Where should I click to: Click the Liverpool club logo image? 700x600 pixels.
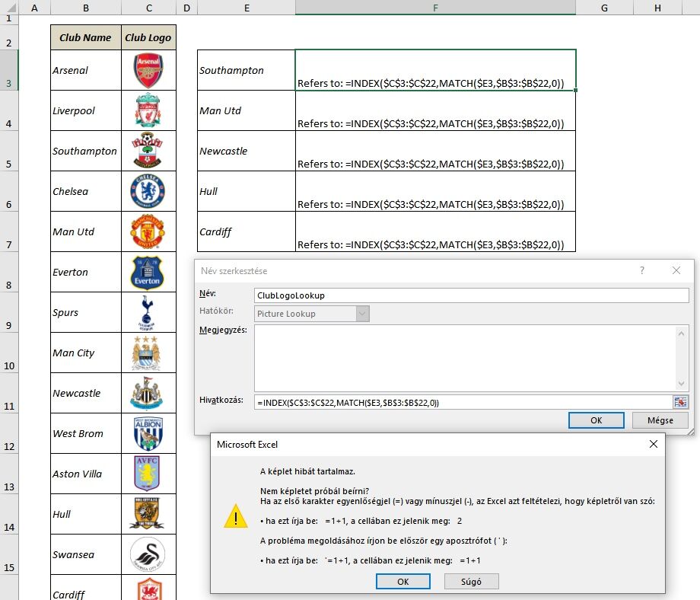[148, 110]
